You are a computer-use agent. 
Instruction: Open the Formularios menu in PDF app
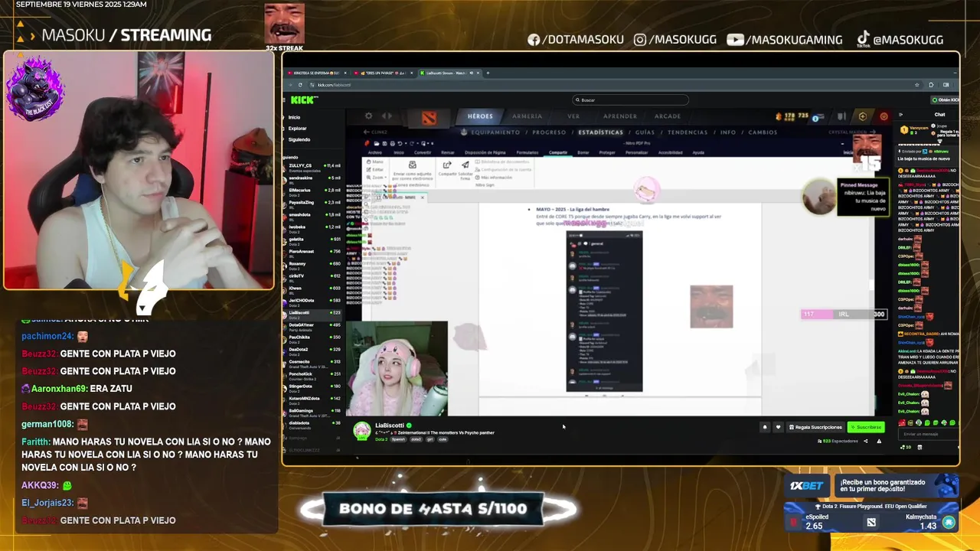(528, 152)
